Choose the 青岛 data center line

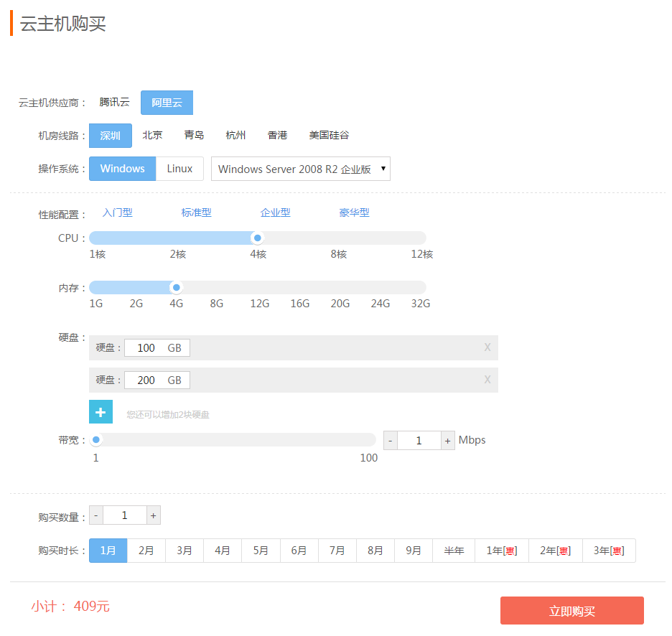pos(194,135)
